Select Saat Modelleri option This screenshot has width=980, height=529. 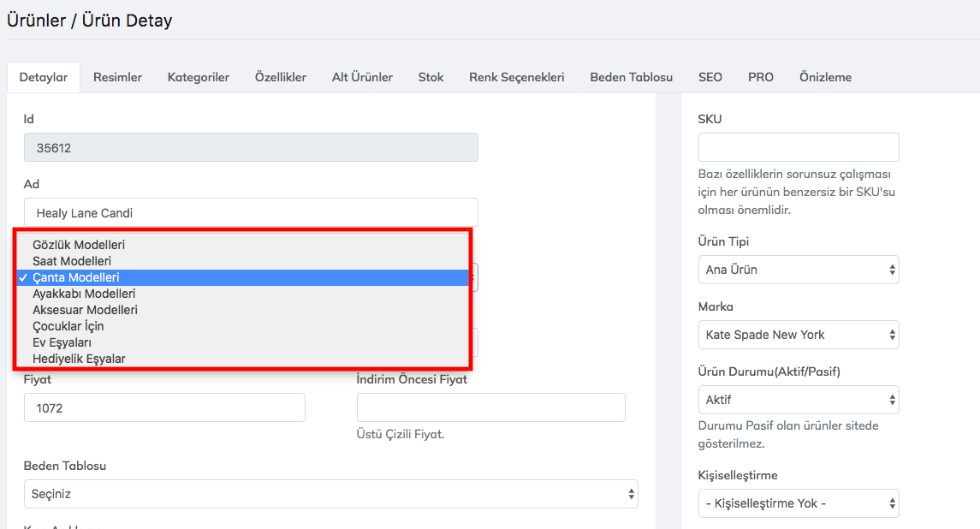point(72,261)
